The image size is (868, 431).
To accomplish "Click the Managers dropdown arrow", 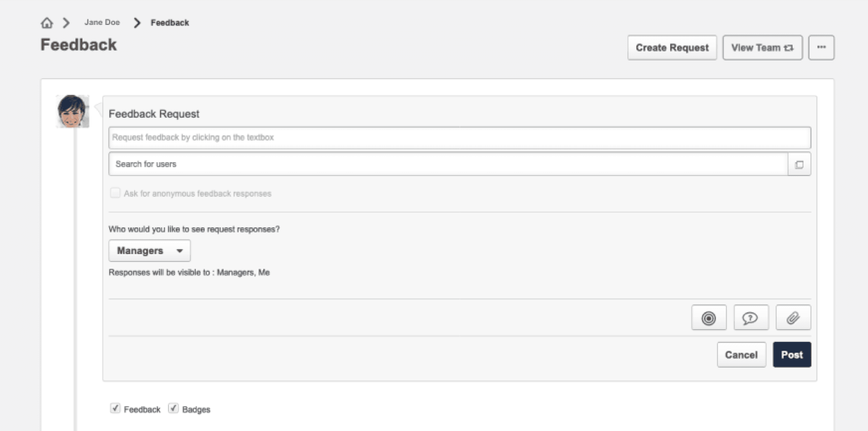I will (x=179, y=251).
